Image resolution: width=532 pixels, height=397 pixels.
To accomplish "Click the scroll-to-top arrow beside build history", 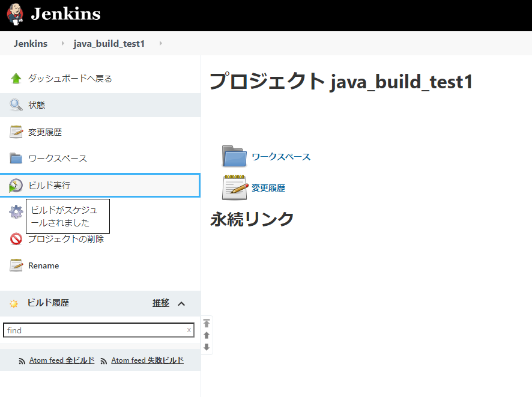I will [206, 323].
